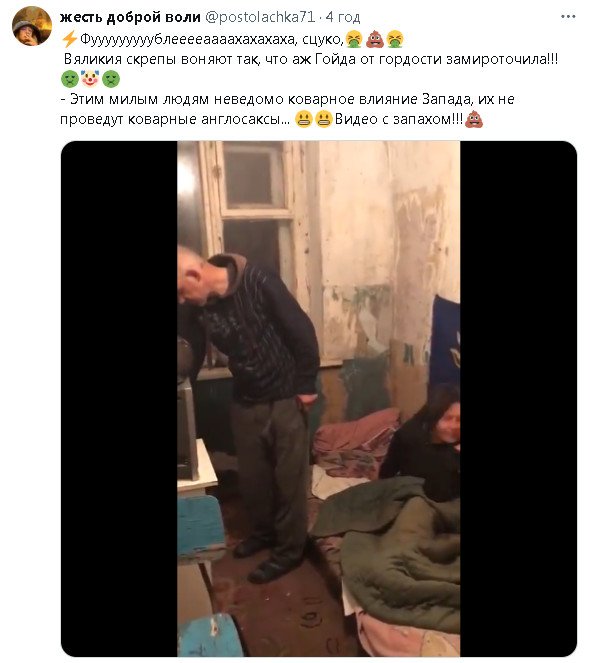This screenshot has height=663, width=590.
Task: Click the grimacing emoji just before 'Видео'
Action: pyautogui.click(x=324, y=119)
